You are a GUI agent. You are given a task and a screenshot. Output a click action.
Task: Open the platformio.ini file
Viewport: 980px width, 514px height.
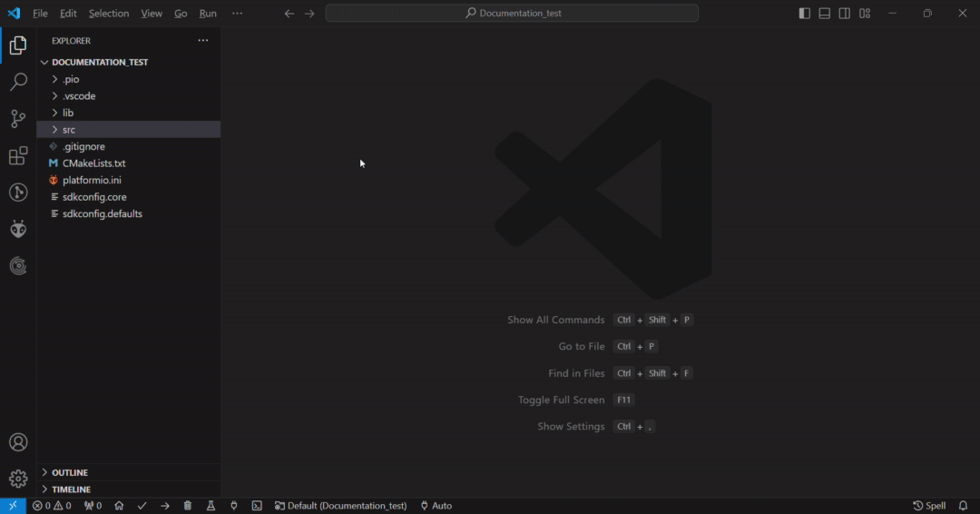tap(92, 180)
